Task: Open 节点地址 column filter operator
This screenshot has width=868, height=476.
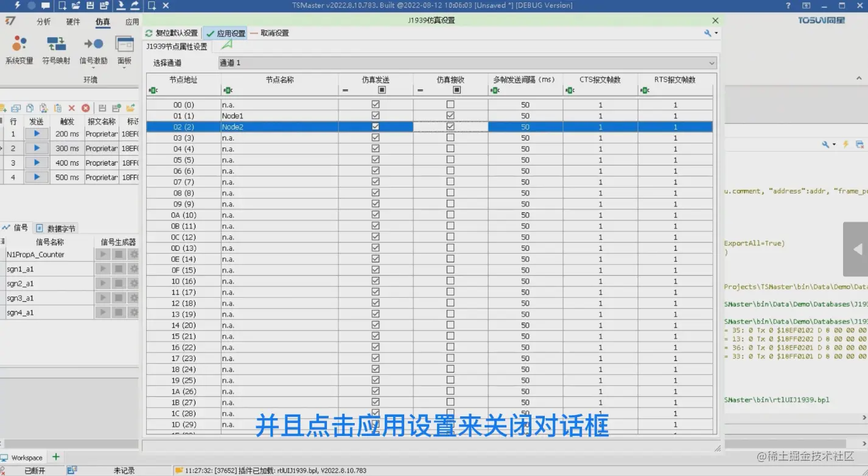Action: 153,90
